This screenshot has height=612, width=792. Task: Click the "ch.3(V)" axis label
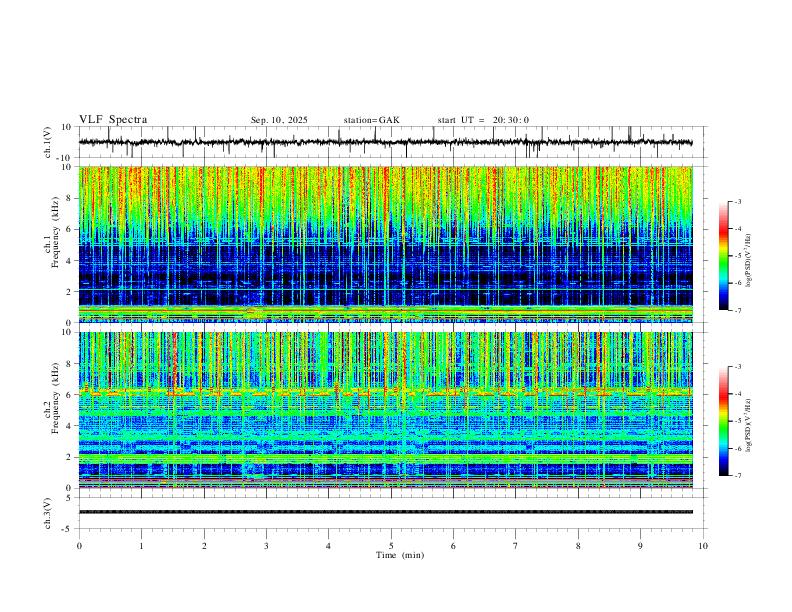coord(48,513)
